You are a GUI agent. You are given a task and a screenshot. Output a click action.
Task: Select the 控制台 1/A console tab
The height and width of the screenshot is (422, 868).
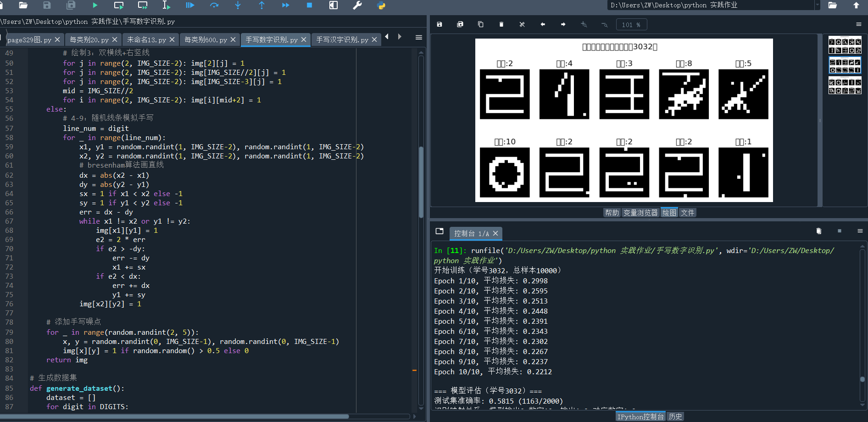[471, 234]
